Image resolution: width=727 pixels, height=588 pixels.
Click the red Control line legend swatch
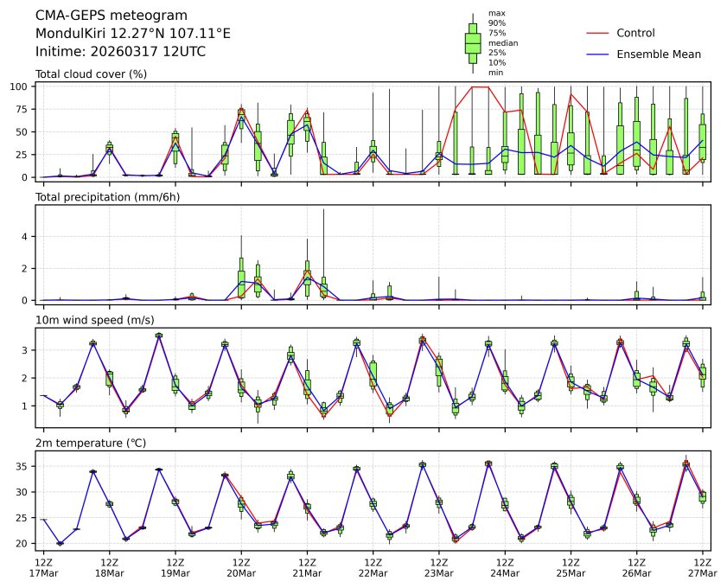click(x=598, y=34)
